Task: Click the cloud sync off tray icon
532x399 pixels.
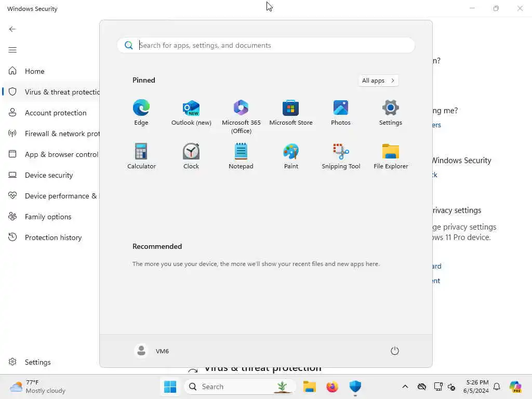Action: point(422,387)
